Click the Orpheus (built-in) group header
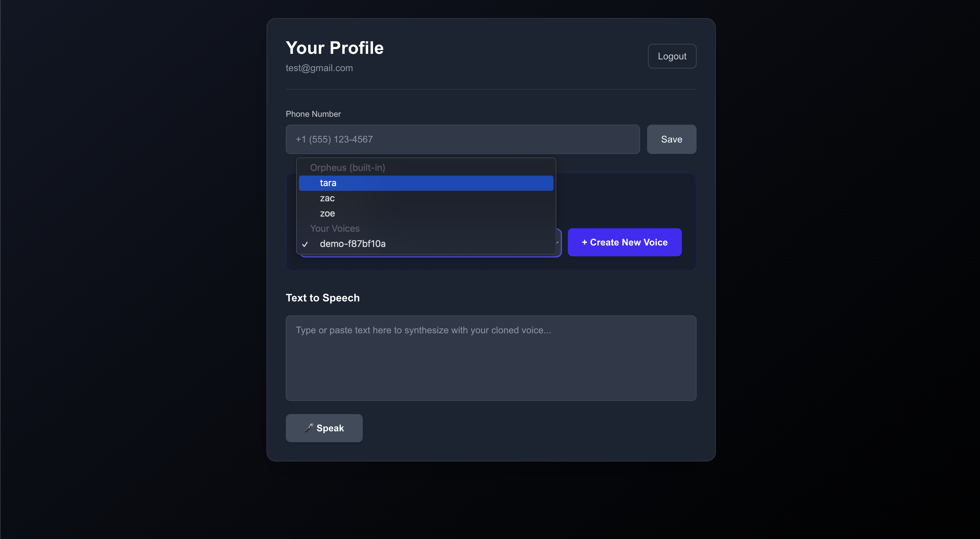Image resolution: width=980 pixels, height=539 pixels. pyautogui.click(x=347, y=167)
